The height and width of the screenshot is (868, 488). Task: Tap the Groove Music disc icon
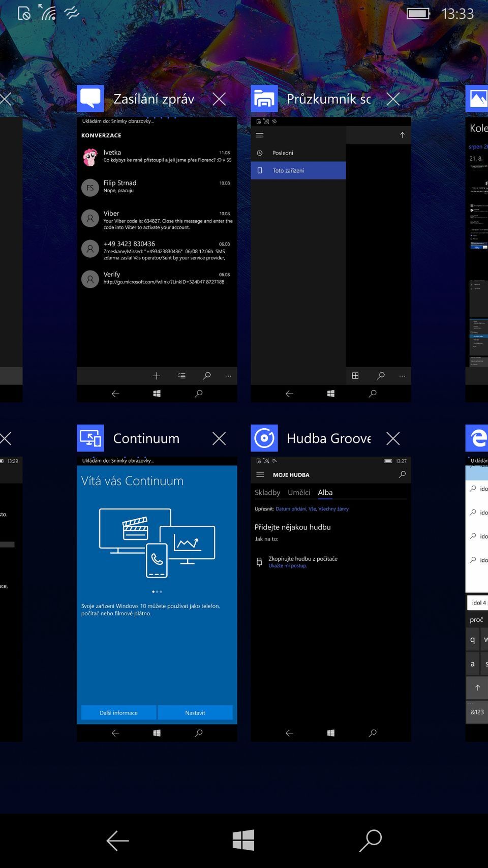pos(264,438)
